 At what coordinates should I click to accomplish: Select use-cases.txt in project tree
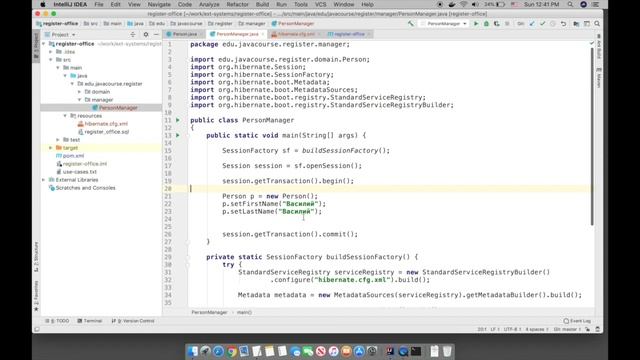(76, 172)
